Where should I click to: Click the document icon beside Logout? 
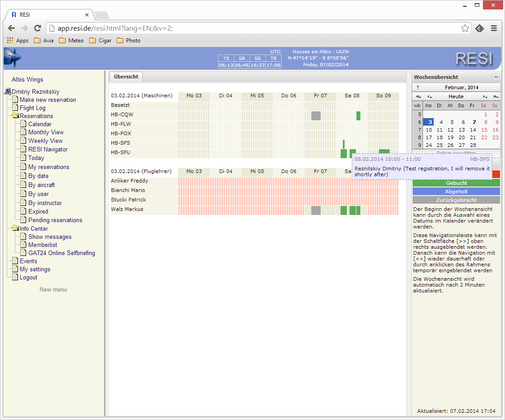[x=15, y=277]
